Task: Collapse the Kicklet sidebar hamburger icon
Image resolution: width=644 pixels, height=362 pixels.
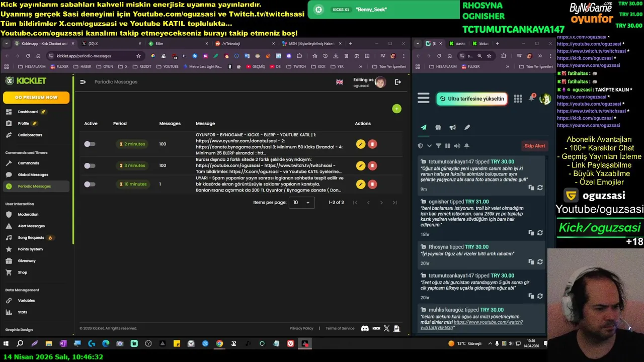Action: coord(83,82)
